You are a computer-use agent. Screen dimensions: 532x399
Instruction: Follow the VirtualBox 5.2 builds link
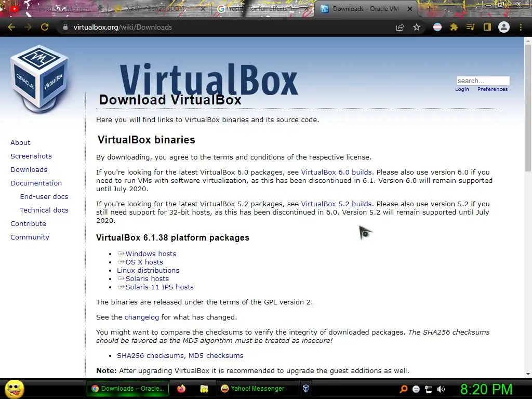[x=336, y=204]
